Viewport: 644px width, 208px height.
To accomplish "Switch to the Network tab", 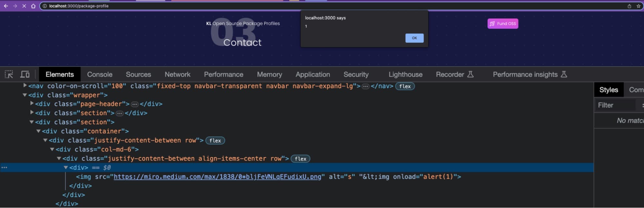I will pos(178,75).
